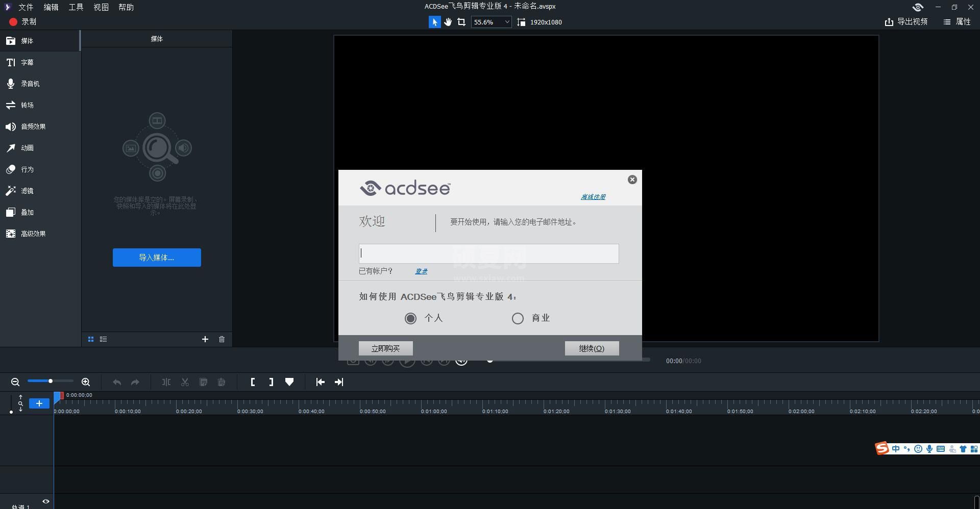The width and height of the screenshot is (980, 509).
Task: Open the 滤镜 filters panel
Action: (x=40, y=191)
